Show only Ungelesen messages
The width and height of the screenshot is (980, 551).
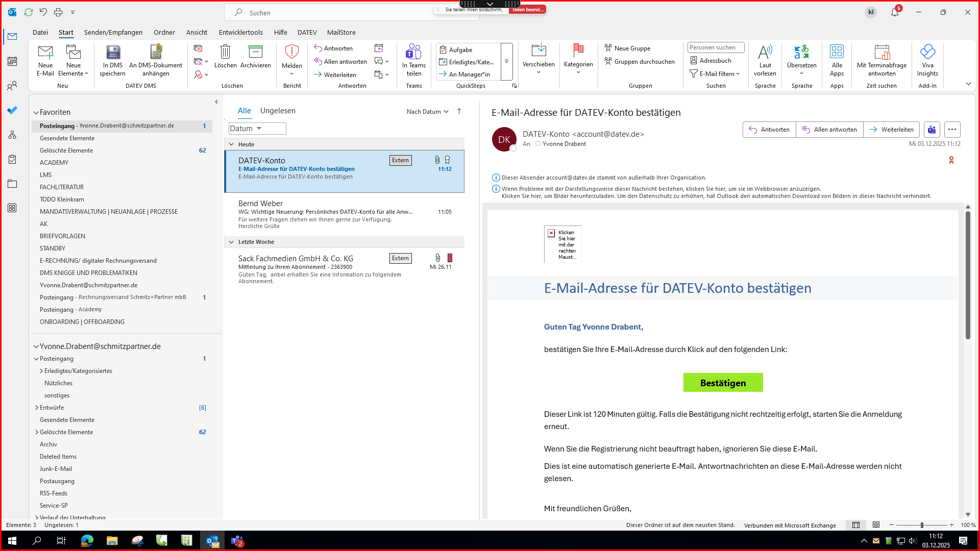point(278,111)
